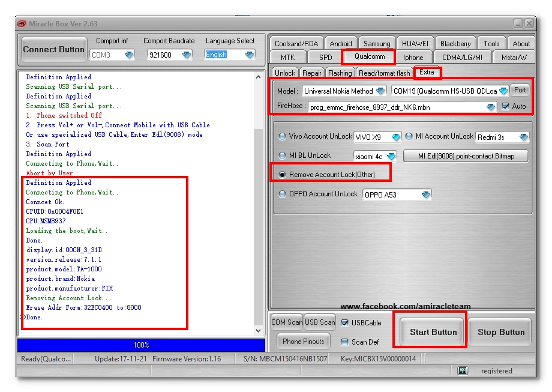Switch to the Read/format flash sub-tab
Viewport: 552px width, 392px height.
point(385,73)
